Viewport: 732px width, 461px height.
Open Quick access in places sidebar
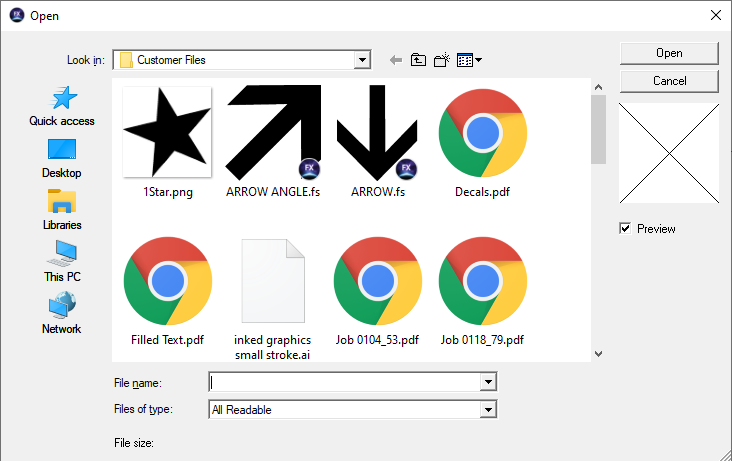62,105
